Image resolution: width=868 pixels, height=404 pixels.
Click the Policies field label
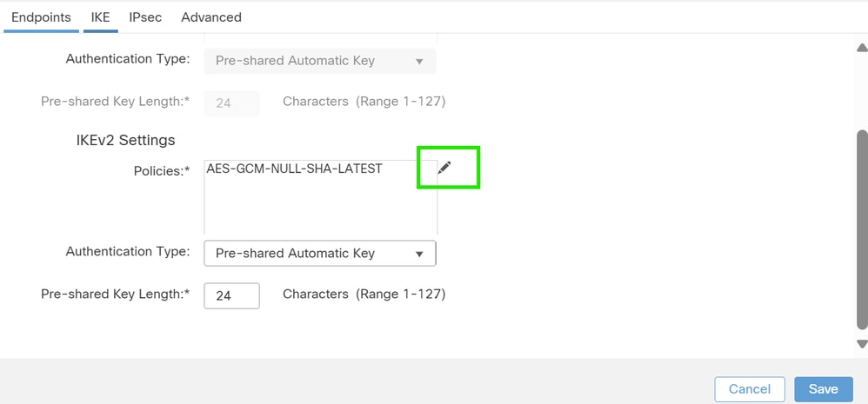tap(162, 171)
